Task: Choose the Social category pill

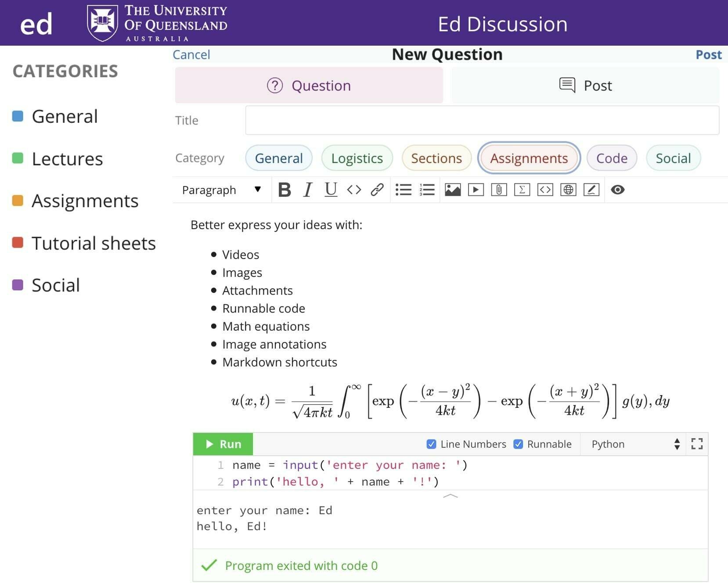Action: click(x=673, y=158)
